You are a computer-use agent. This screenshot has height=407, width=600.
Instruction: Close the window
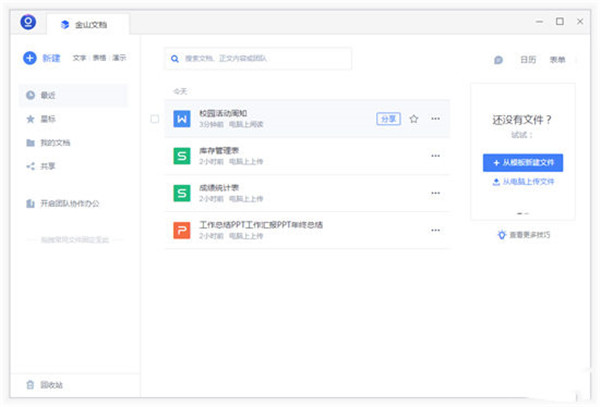580,21
